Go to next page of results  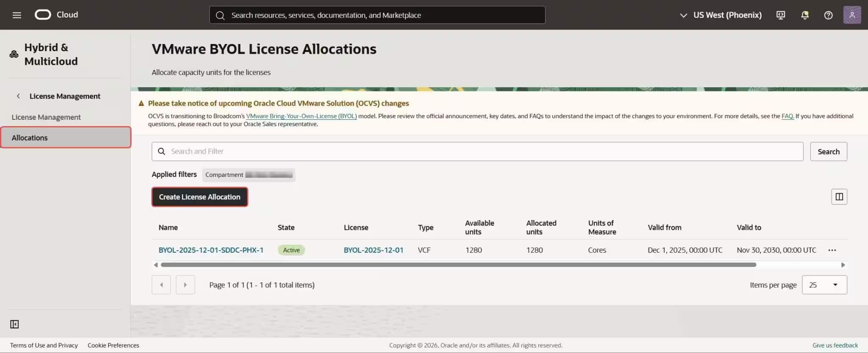(x=185, y=285)
